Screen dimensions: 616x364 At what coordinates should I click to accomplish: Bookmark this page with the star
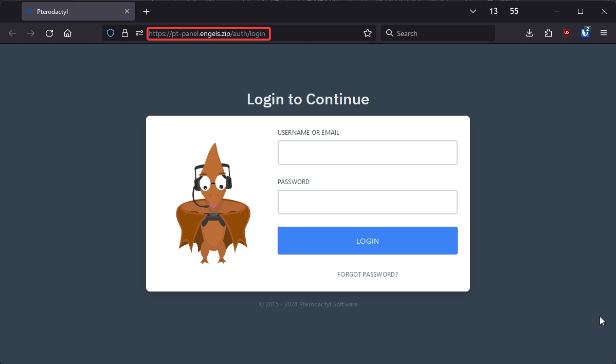pos(367,33)
